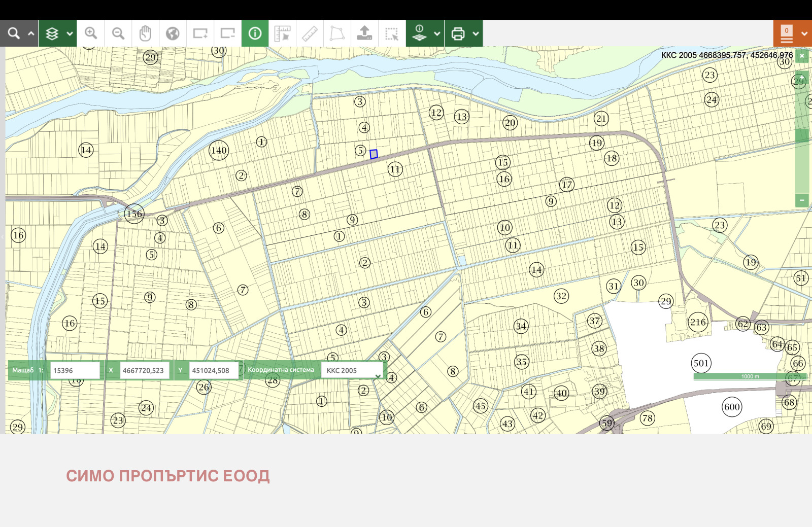
Task: Open the search panel magnifier icon
Action: 14,33
